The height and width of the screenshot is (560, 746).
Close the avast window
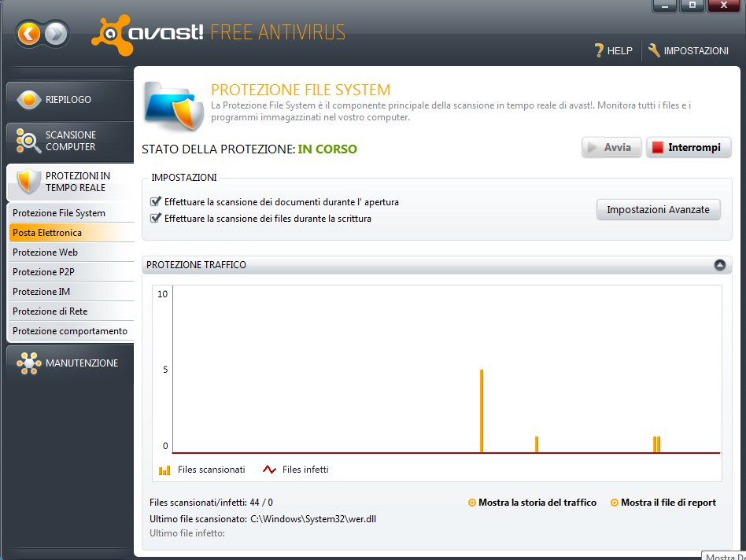[x=724, y=6]
